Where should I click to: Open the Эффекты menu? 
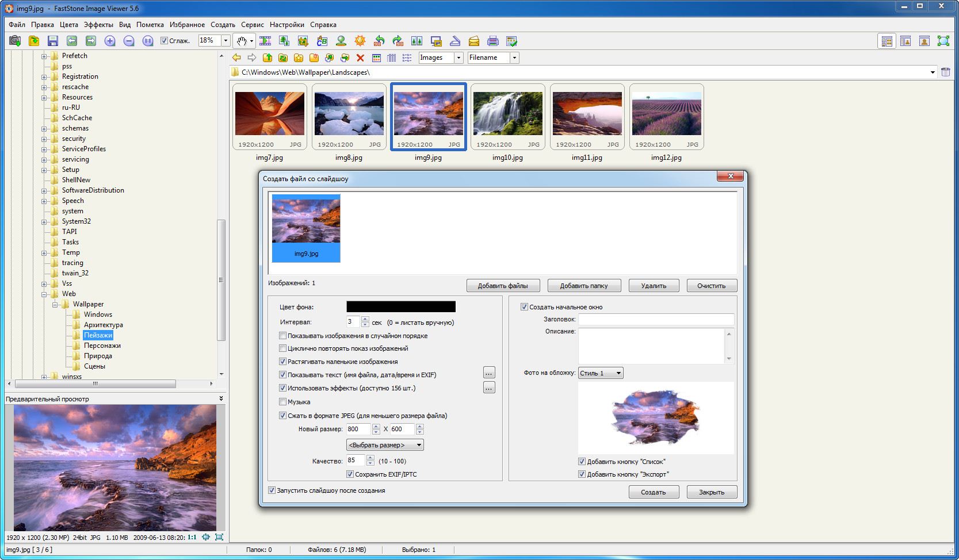point(98,25)
